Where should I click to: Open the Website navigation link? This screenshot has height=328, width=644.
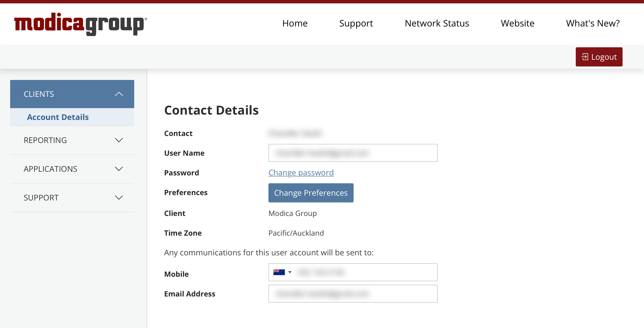pyautogui.click(x=517, y=23)
